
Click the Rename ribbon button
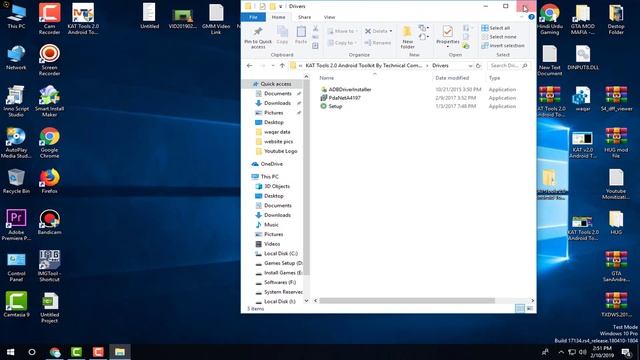pyautogui.click(x=378, y=42)
